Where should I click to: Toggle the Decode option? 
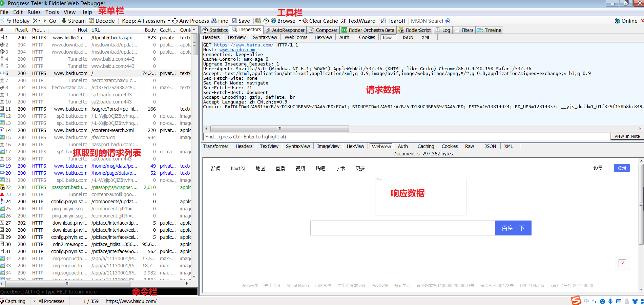[x=102, y=21]
